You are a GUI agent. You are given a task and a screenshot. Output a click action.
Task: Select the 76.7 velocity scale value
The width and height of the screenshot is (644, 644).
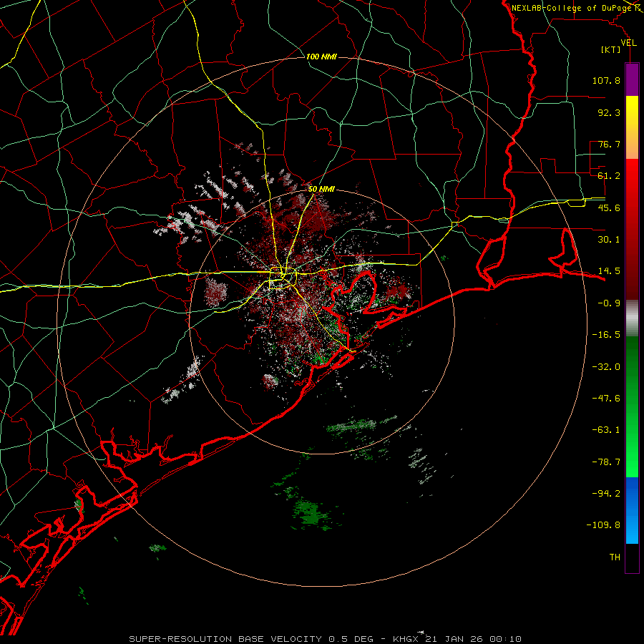609,144
